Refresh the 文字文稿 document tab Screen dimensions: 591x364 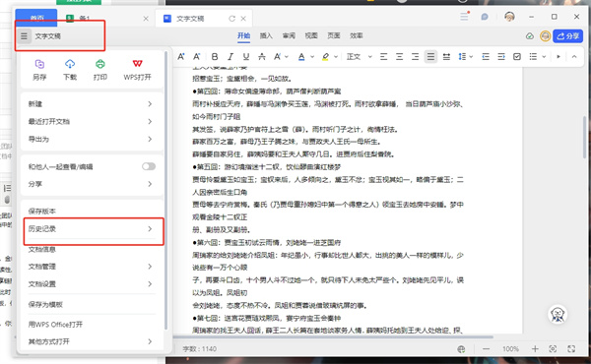point(231,19)
